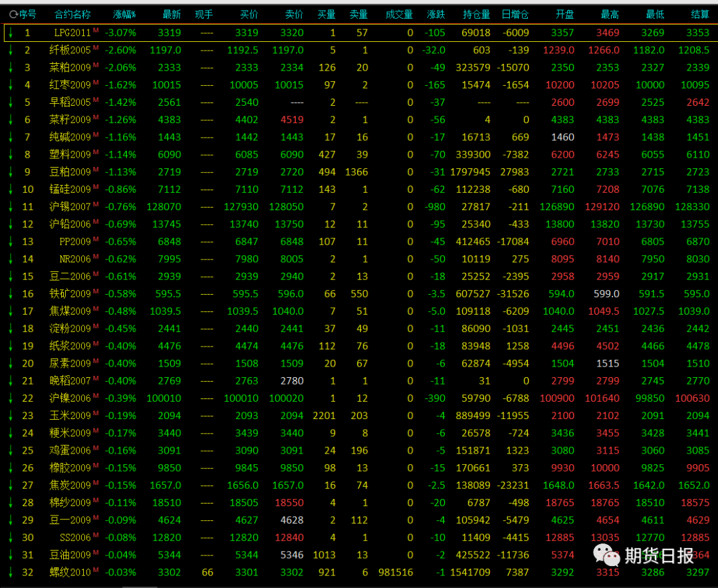Select contract 铁矿2009

pyautogui.click(x=70, y=294)
